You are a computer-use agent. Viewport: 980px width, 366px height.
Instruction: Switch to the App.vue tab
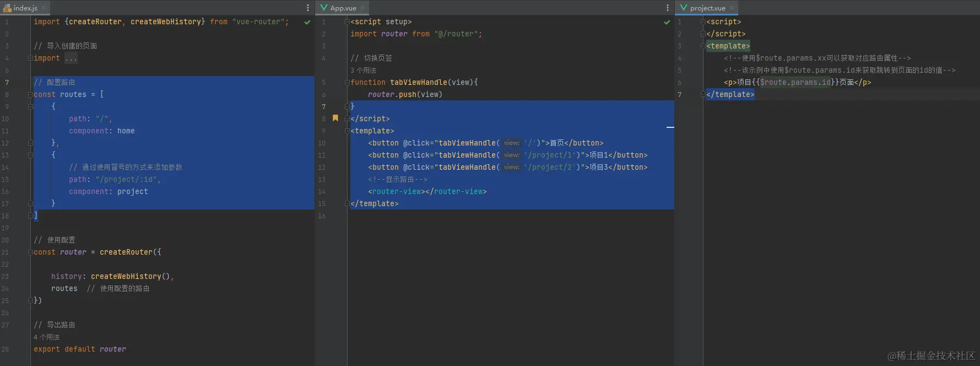tap(343, 8)
